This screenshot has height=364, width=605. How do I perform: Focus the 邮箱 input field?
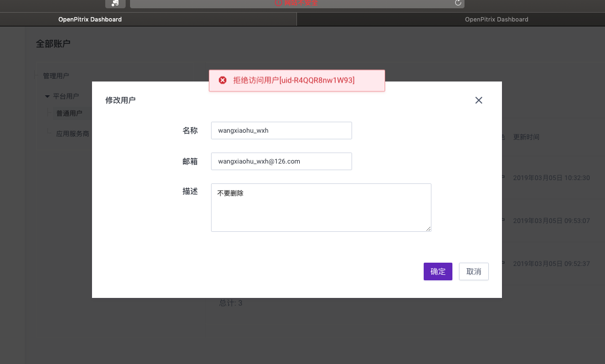click(281, 161)
